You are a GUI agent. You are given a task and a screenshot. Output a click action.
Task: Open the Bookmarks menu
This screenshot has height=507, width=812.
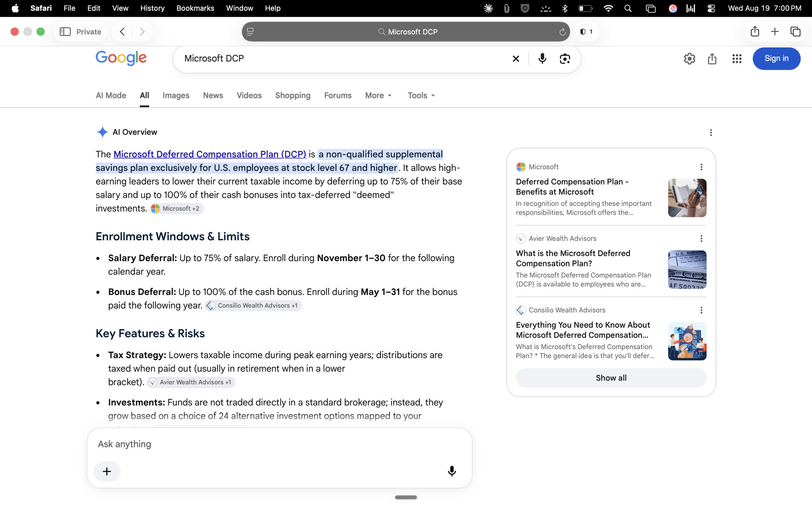(x=195, y=8)
